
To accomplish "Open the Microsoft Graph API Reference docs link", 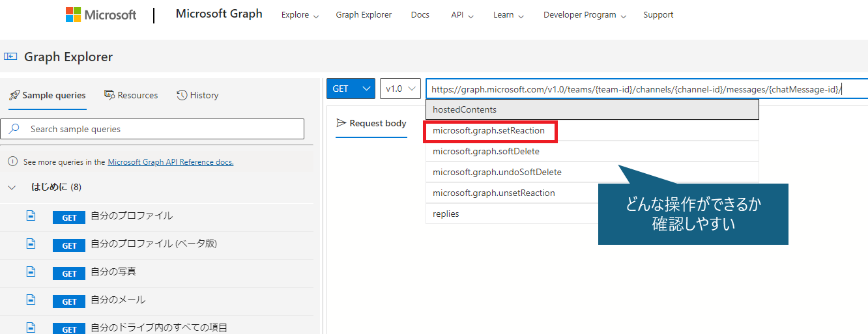I will coord(171,162).
